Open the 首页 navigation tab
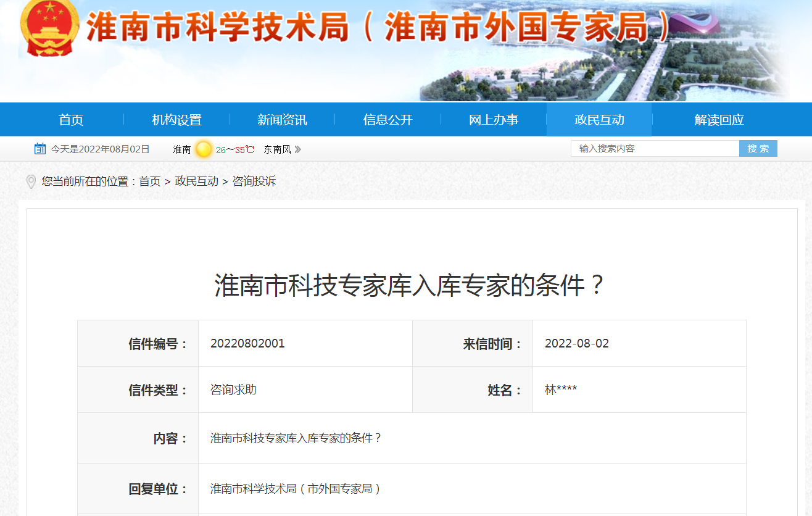812x516 pixels. pyautogui.click(x=71, y=120)
